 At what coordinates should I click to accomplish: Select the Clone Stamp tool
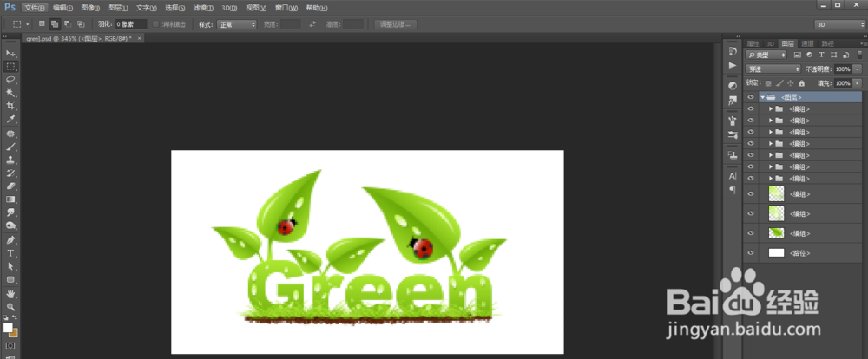(x=10, y=160)
